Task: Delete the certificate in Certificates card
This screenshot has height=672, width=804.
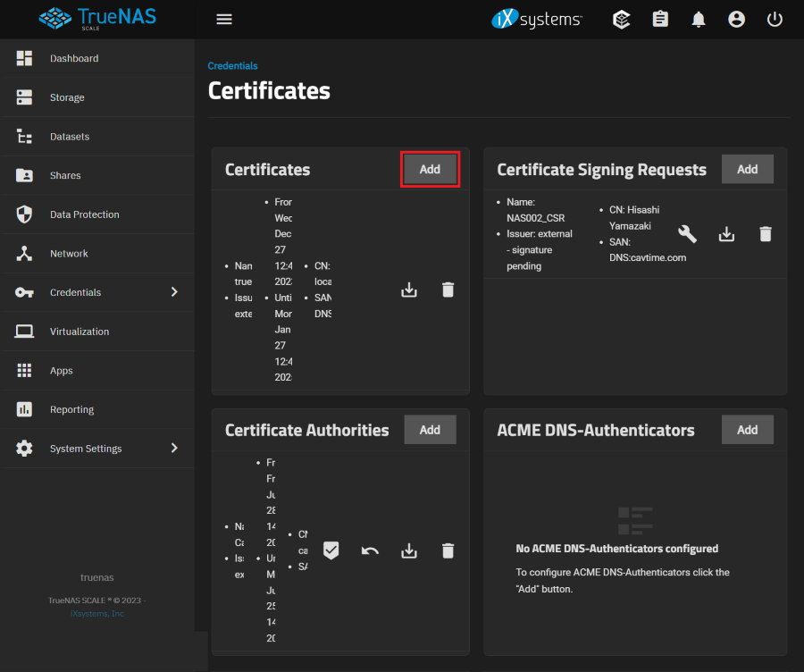Action: click(x=448, y=290)
